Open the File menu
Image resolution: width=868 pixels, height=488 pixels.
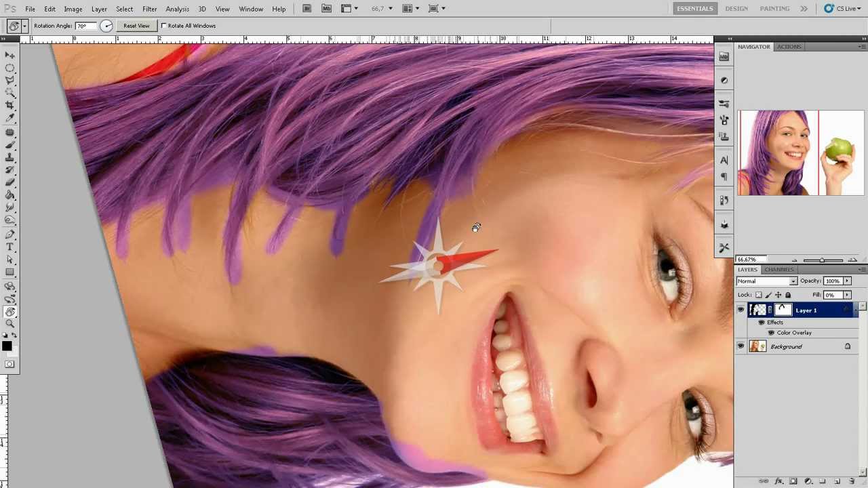point(31,9)
